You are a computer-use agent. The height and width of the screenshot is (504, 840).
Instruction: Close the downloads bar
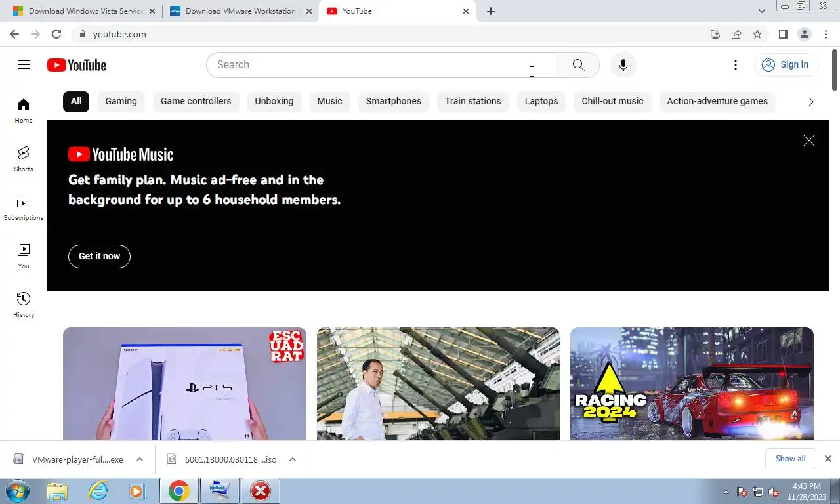tap(828, 459)
